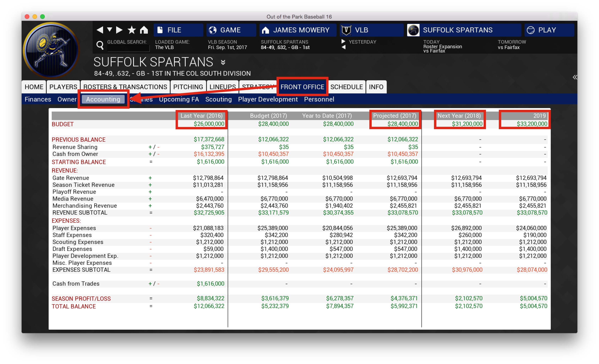Focus the global search input field
Screen dimensions: 599x364
tap(128, 48)
